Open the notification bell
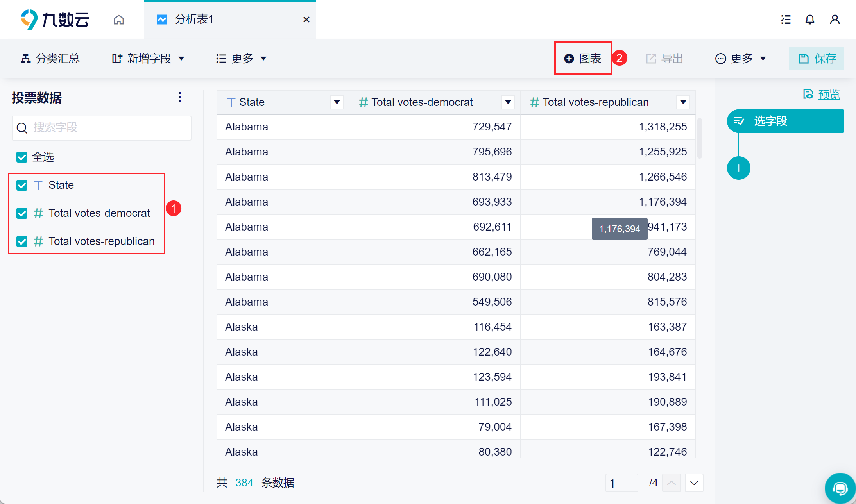Screen dimensions: 856x504 810,20
